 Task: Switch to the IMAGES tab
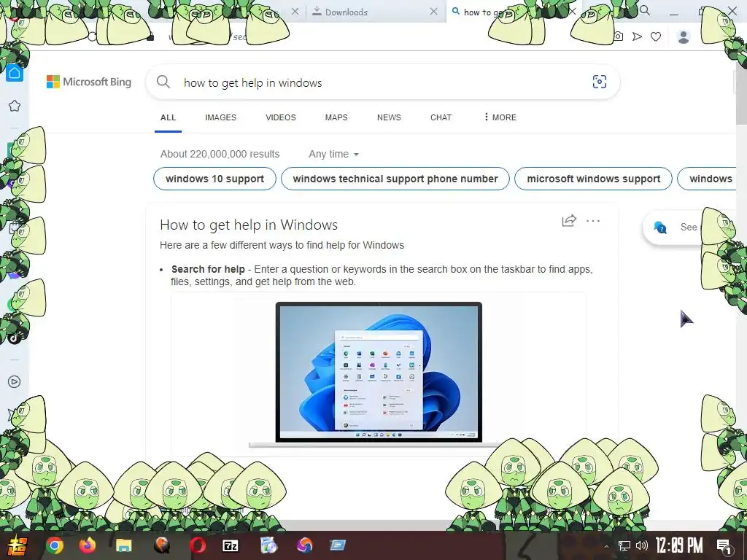pos(220,117)
